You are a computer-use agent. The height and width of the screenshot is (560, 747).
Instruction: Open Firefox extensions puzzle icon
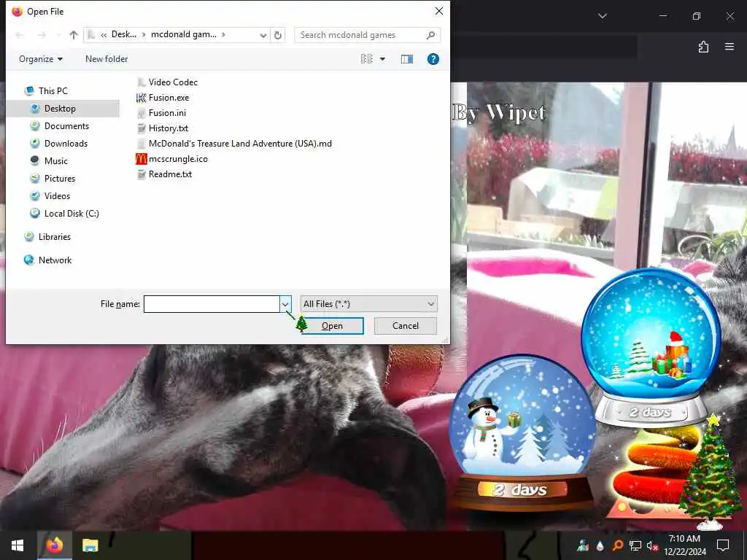703,47
